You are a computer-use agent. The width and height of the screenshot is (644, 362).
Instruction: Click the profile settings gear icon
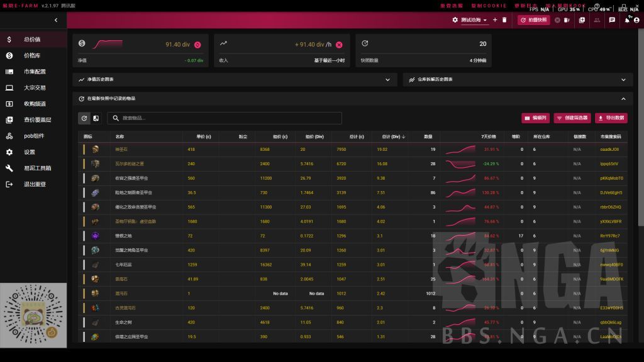(455, 20)
